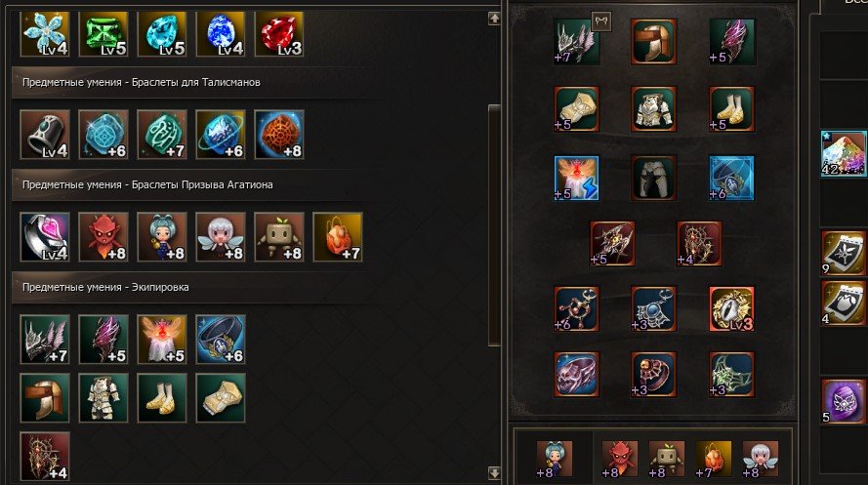Select the Lv3 golden eye earring slot
Screen dimensions: 868x485
pos(731,308)
